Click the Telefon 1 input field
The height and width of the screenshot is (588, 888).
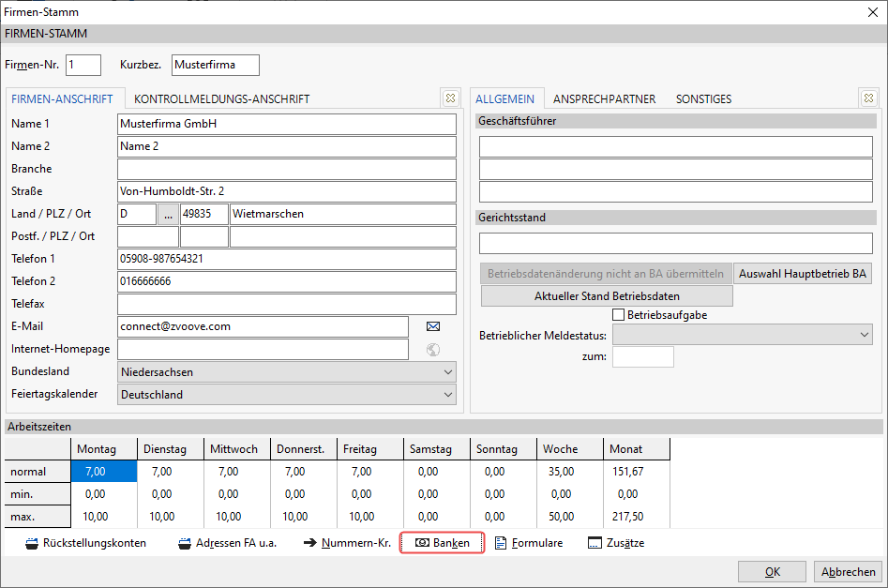pyautogui.click(x=286, y=259)
